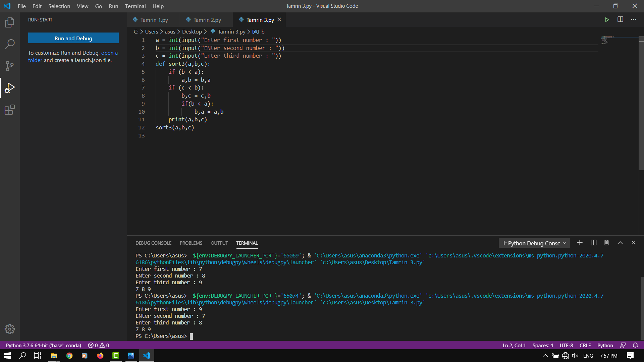Screen dimensions: 644x362
Task: Click Ln 2, Col 1 status entry
Action: coord(514,345)
